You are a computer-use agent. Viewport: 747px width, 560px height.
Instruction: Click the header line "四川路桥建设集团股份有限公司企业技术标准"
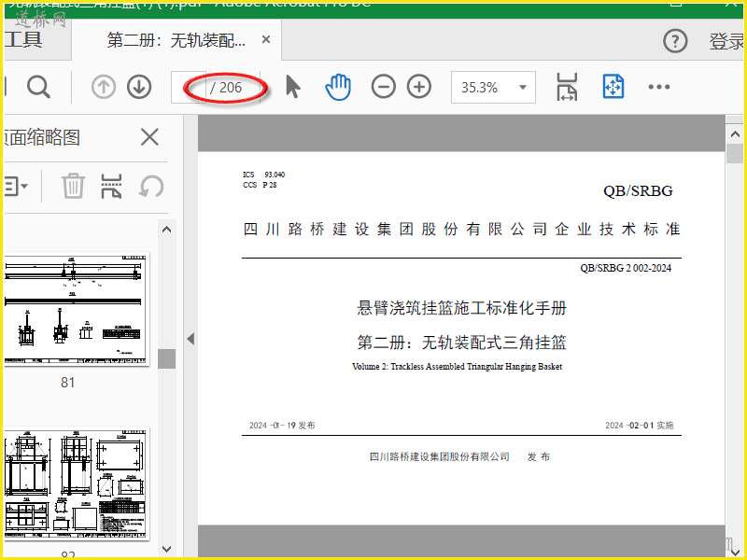[461, 229]
